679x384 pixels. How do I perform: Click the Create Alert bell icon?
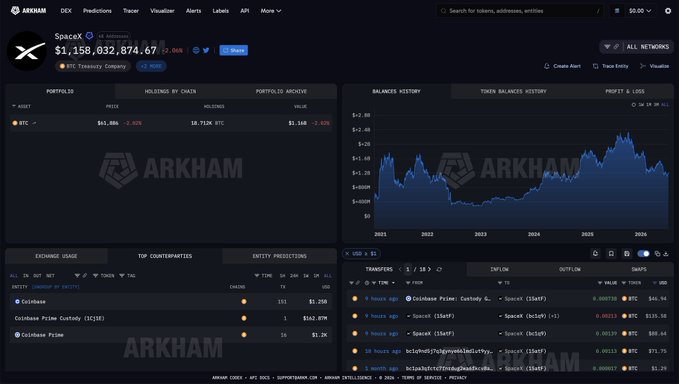[546, 66]
